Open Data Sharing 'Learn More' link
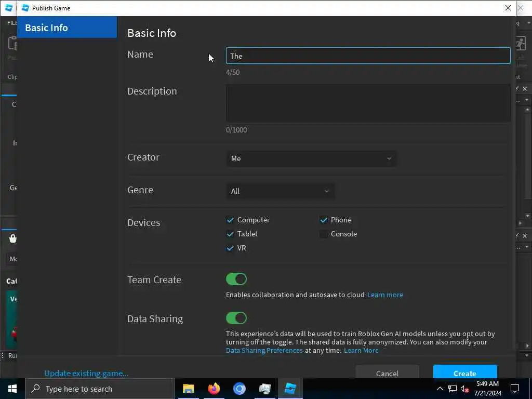532x399 pixels. [x=361, y=351]
